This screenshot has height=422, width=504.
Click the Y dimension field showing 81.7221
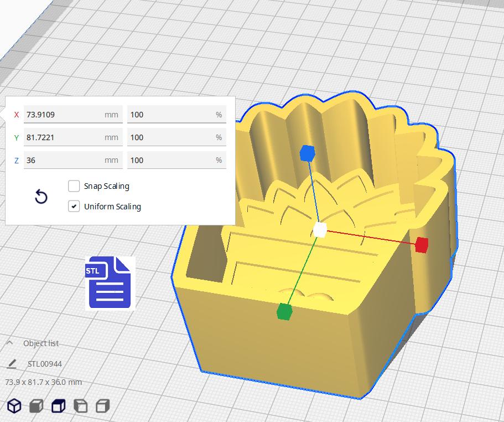[x=73, y=137]
